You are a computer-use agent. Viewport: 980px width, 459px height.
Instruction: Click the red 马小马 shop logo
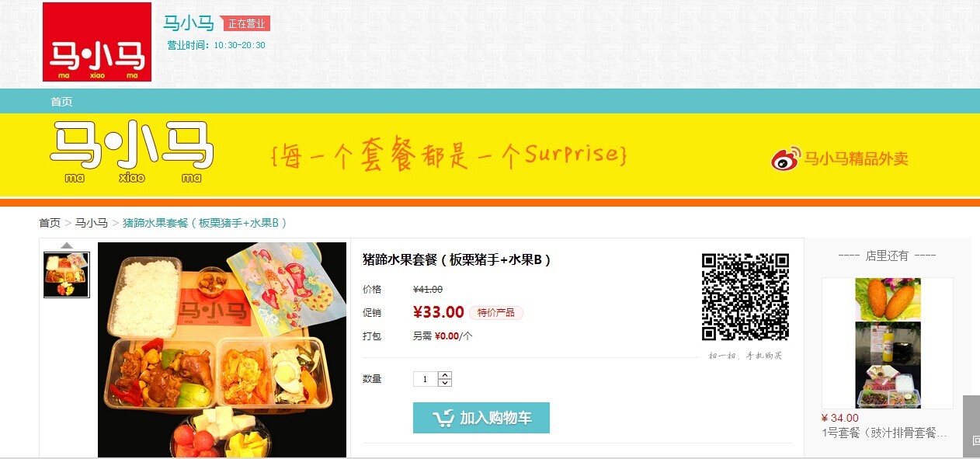tap(97, 42)
